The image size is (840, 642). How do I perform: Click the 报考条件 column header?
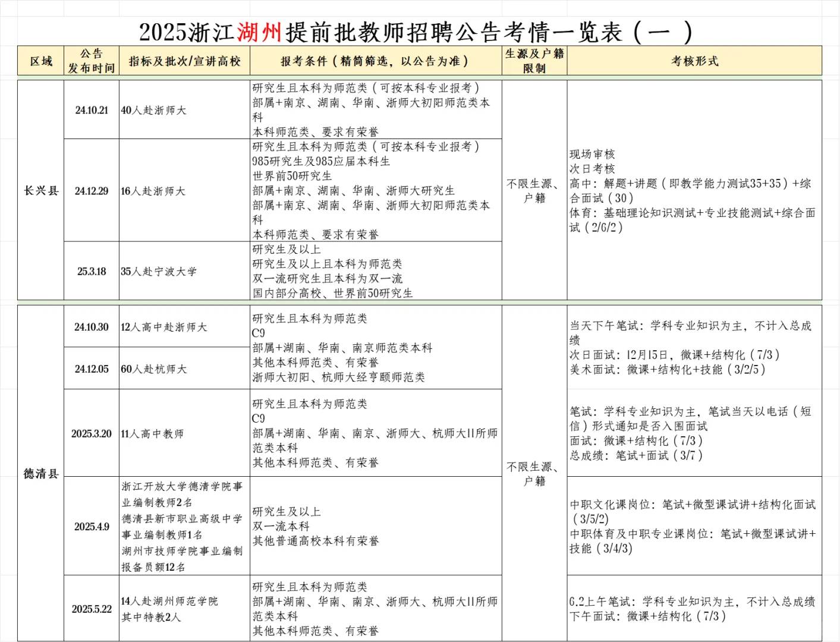pos(375,60)
